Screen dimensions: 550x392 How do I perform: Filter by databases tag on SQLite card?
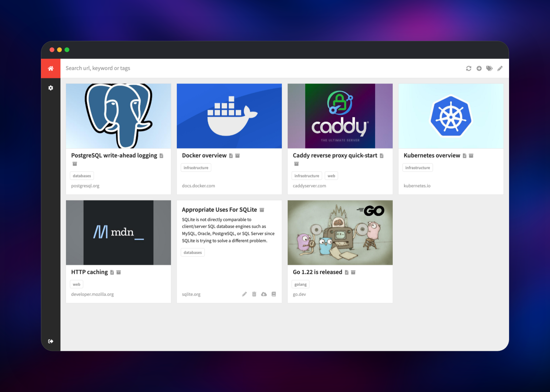point(193,252)
